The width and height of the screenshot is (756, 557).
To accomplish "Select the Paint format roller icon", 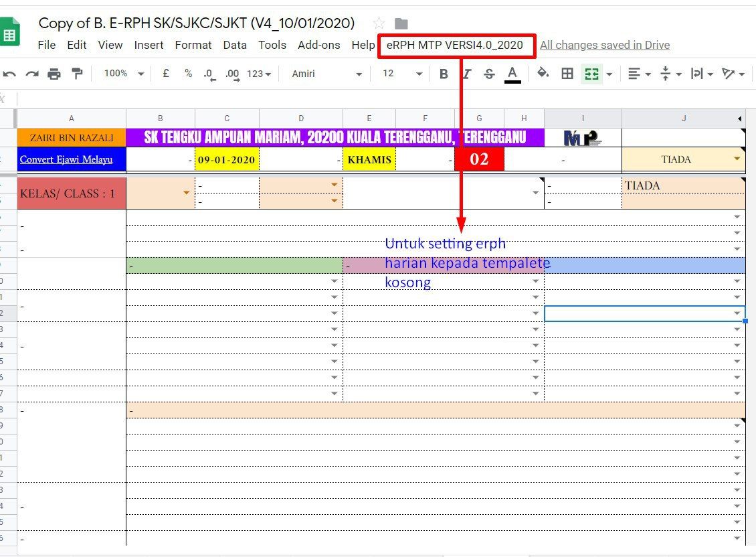I will point(77,74).
